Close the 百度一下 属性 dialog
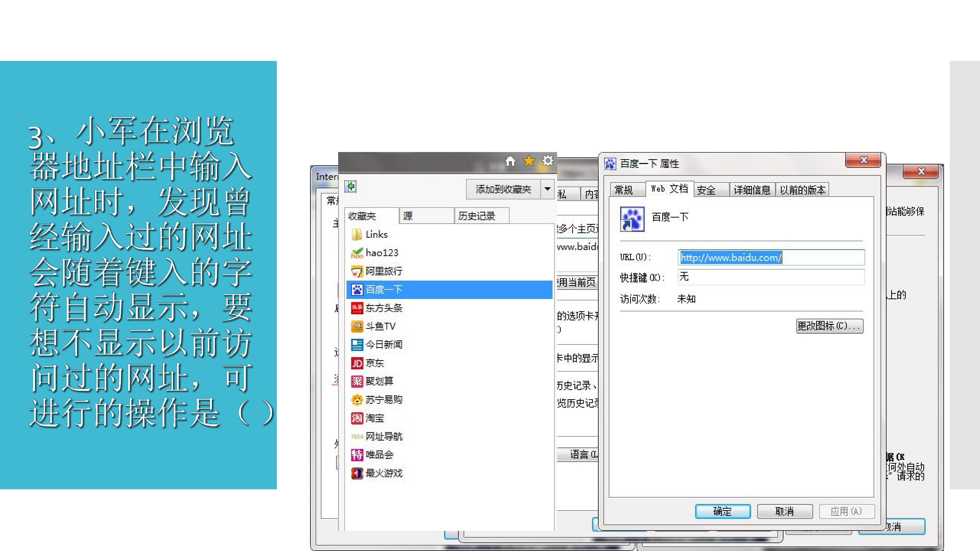This screenshot has width=980, height=551. coord(863,160)
